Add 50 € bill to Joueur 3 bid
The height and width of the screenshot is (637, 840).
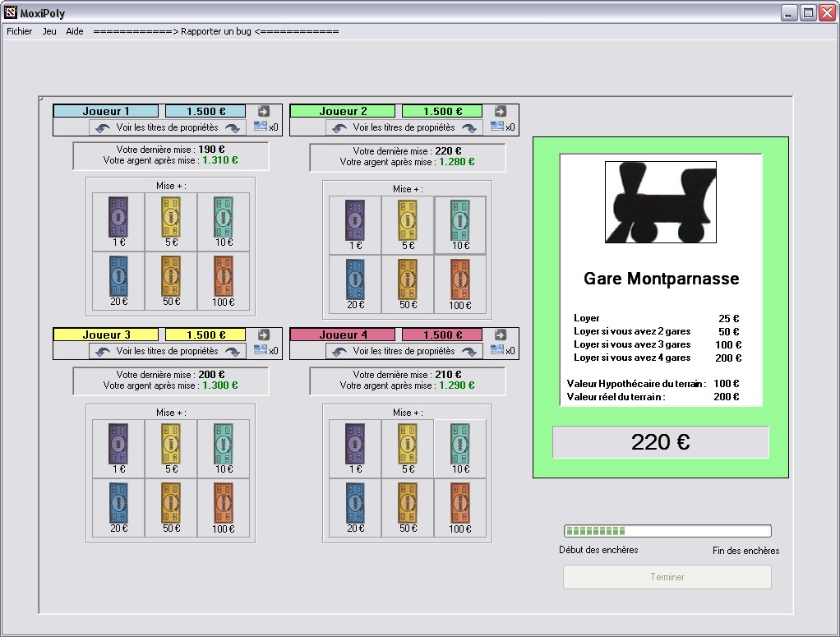(171, 507)
